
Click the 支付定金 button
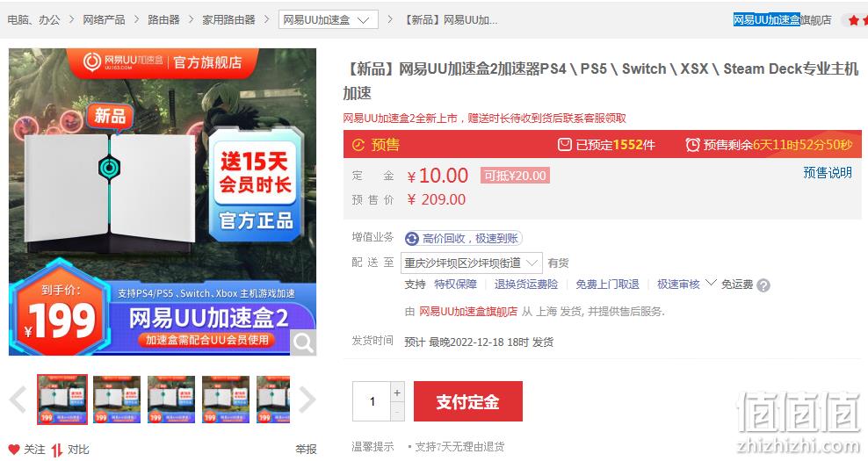point(467,401)
